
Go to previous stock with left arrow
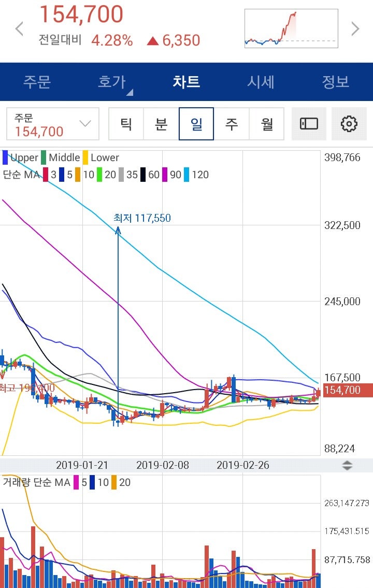(x=19, y=29)
